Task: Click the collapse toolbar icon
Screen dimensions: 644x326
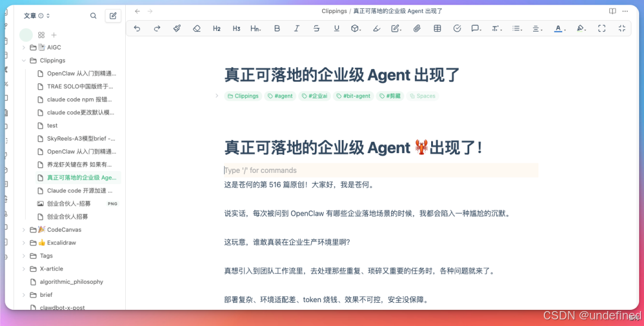Action: click(622, 29)
